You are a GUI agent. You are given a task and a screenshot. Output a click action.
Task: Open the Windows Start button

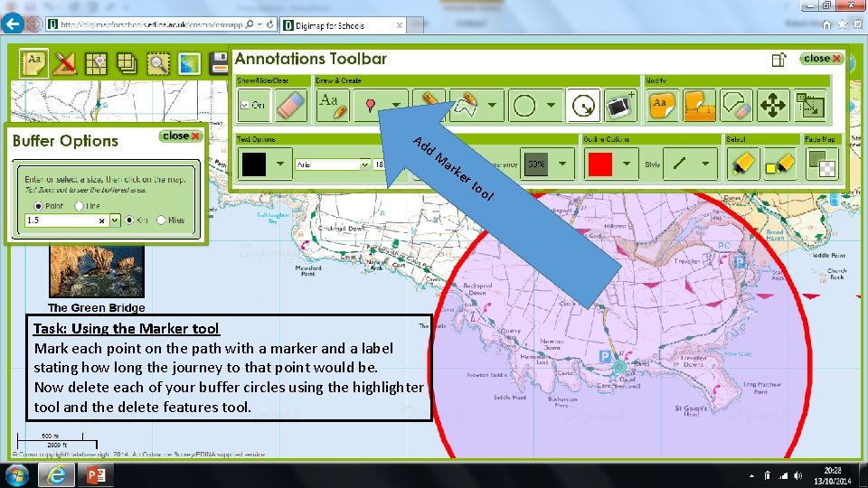coord(17,475)
